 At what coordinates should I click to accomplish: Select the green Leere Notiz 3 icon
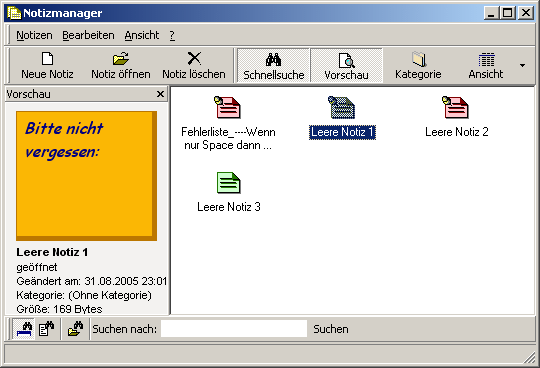tap(228, 182)
